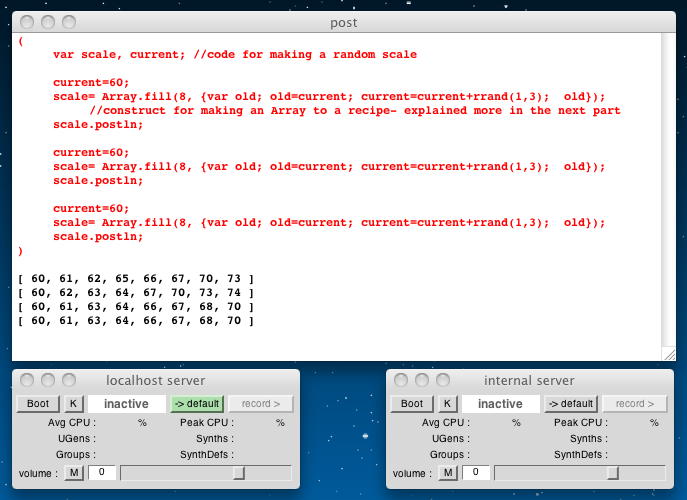Boot the localhost server
The image size is (687, 500).
pos(38,404)
